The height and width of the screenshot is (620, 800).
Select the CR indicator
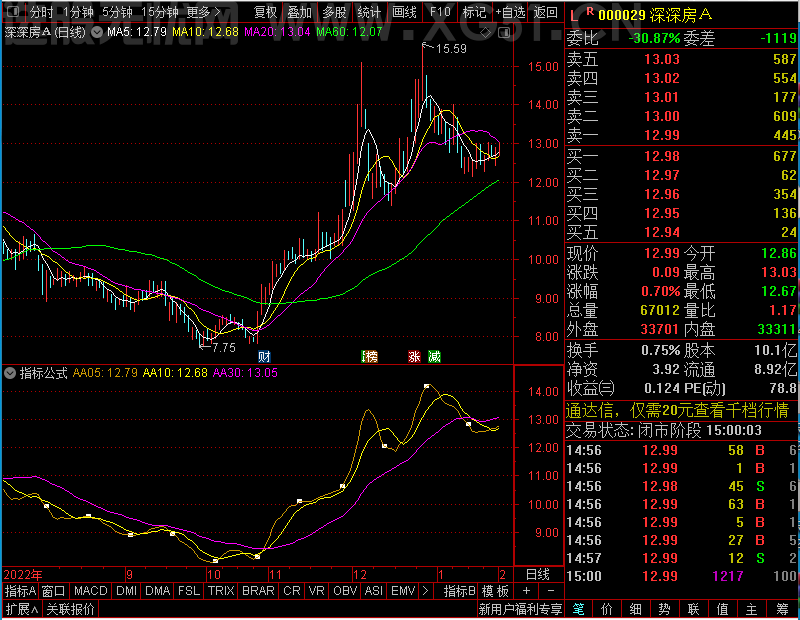[x=292, y=591]
